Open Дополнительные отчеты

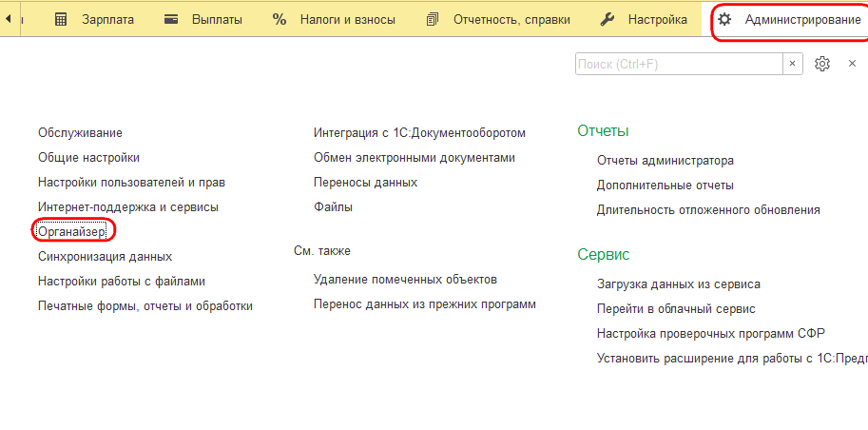[x=665, y=186]
